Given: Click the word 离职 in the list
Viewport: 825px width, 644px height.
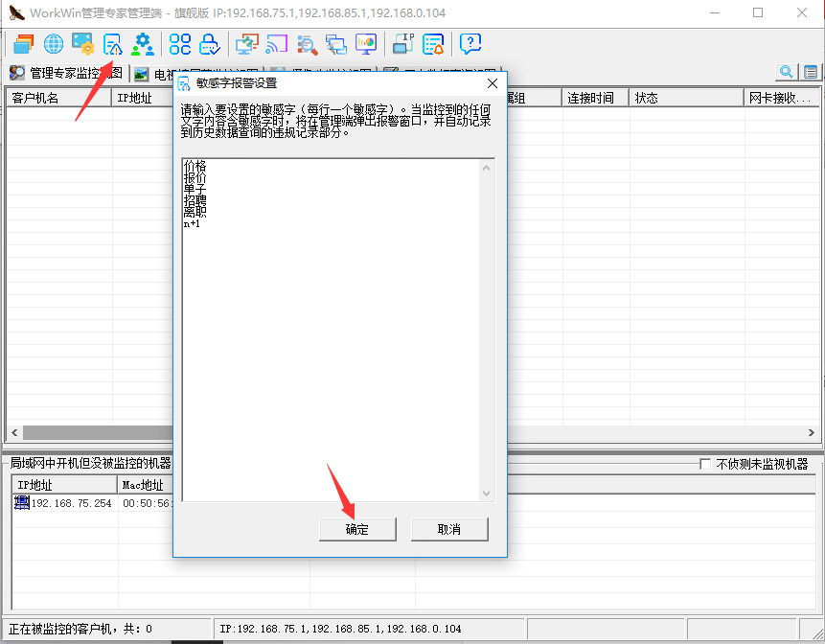Looking at the screenshot, I should [x=195, y=212].
